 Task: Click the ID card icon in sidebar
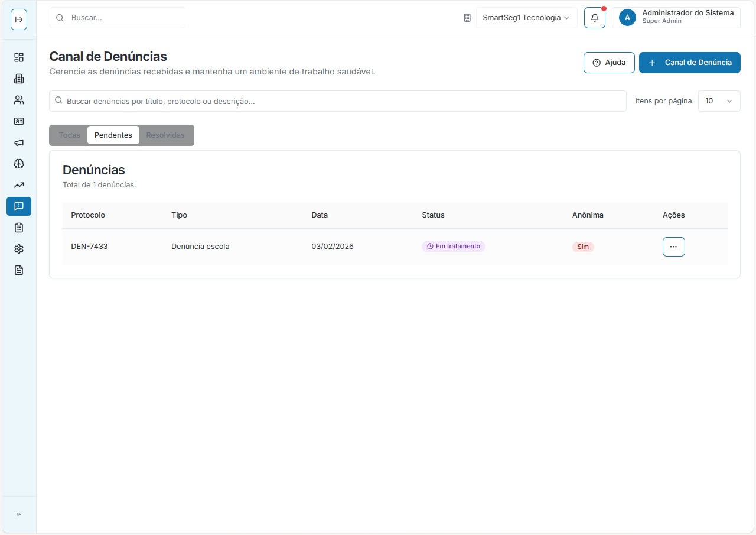[x=19, y=121]
